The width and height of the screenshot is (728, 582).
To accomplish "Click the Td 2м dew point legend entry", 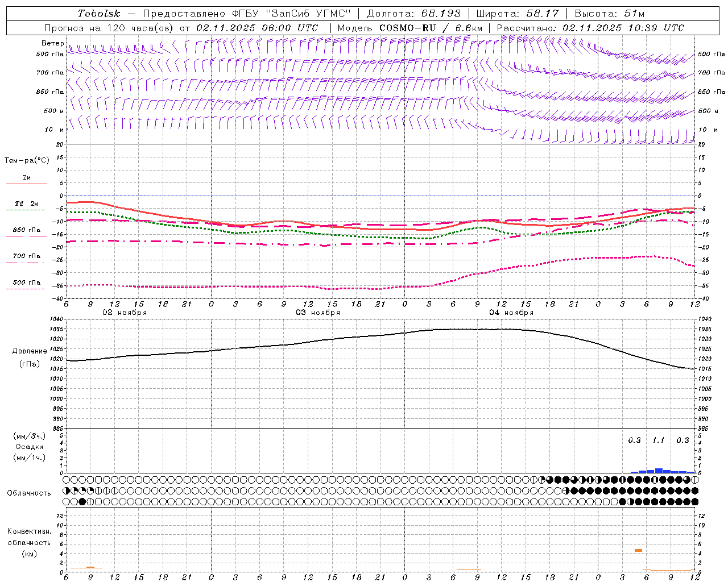I will [27, 203].
